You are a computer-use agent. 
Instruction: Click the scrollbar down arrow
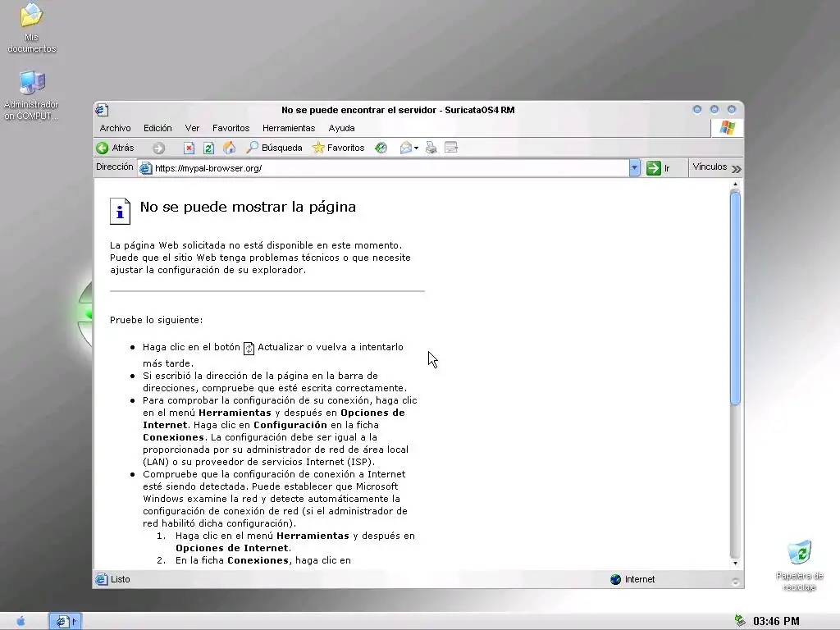(x=735, y=563)
